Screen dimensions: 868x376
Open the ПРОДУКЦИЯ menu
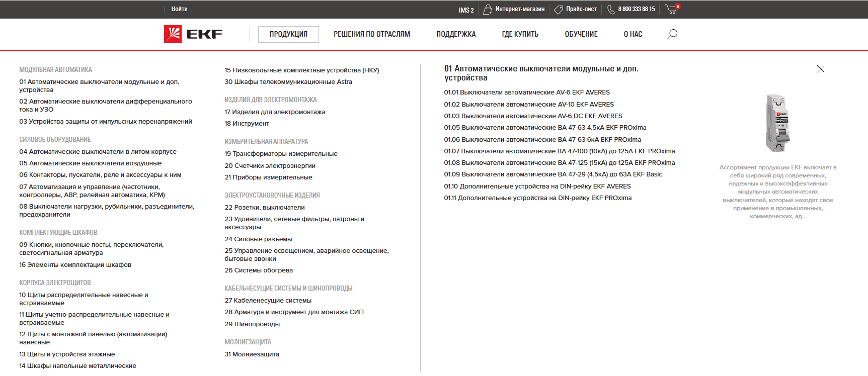point(288,34)
